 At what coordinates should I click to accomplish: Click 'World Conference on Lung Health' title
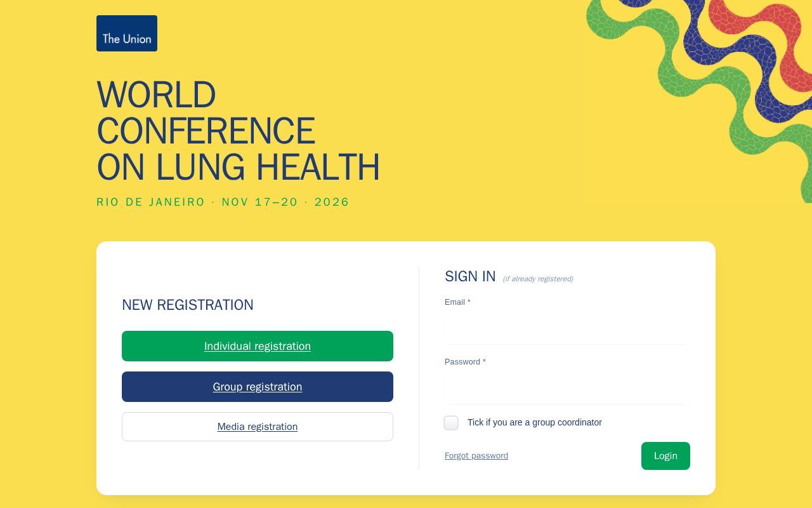(x=239, y=131)
